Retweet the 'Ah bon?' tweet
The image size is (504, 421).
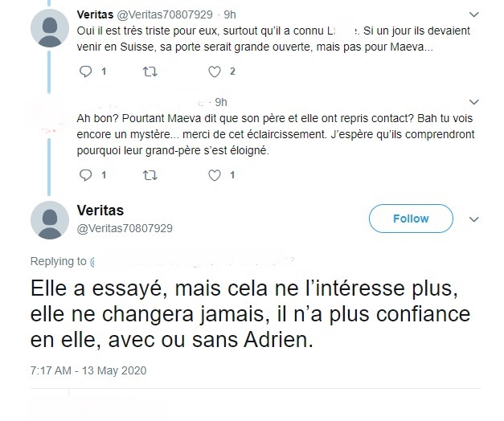[150, 174]
